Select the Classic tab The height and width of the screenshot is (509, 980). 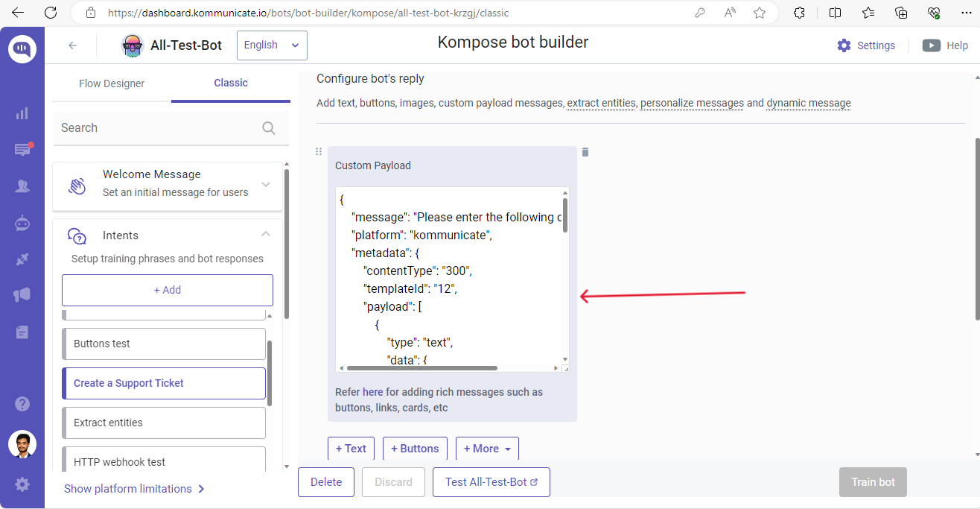click(x=230, y=83)
